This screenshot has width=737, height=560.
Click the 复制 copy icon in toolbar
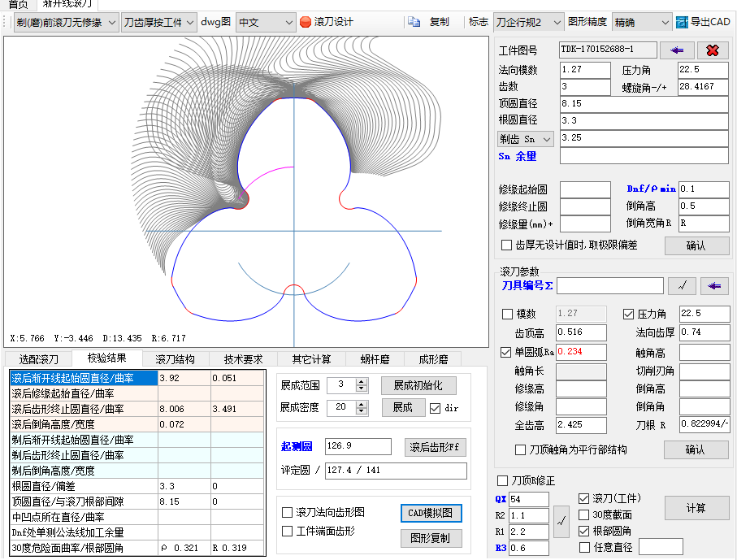414,22
